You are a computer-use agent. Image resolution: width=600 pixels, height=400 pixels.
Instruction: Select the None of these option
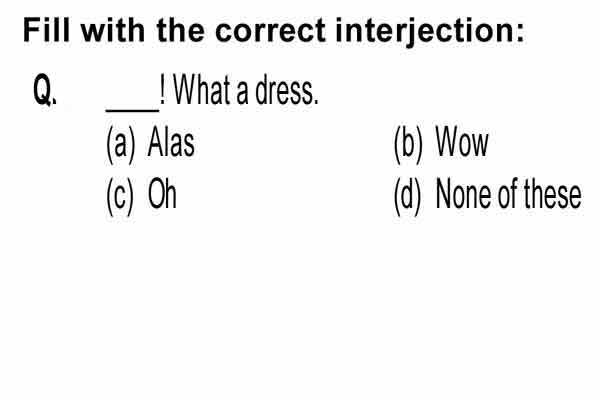click(508, 194)
